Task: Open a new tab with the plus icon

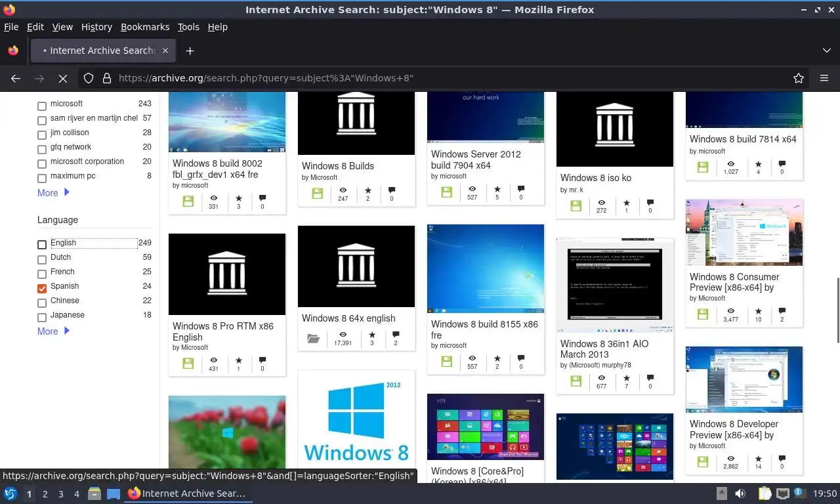Action: (x=190, y=51)
